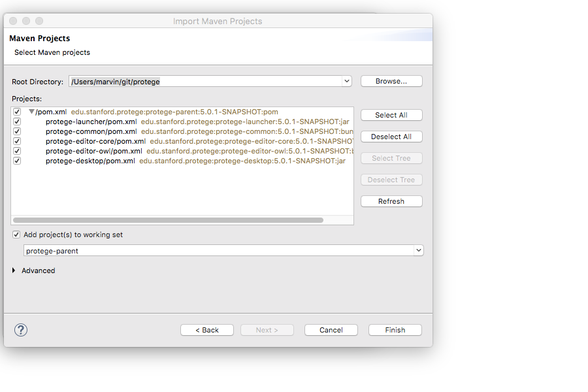Cancel the Maven import dialog
This screenshot has height=392, width=588.
tap(331, 330)
